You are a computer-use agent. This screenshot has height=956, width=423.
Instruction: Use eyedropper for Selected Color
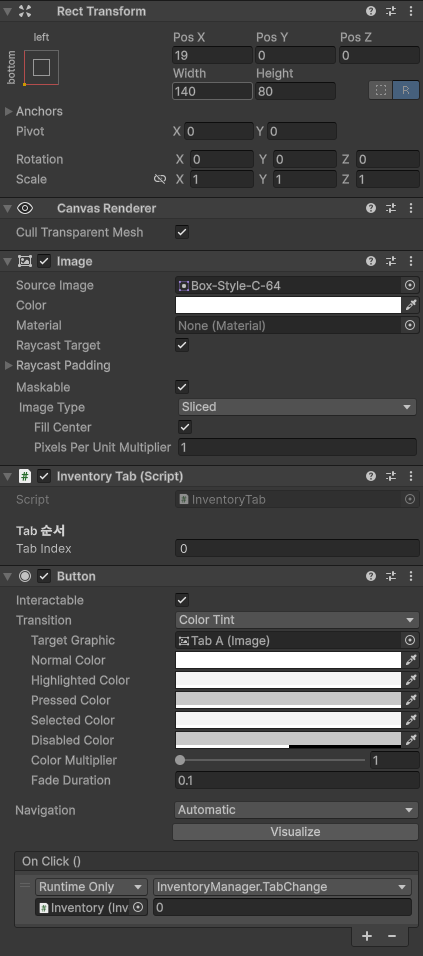pyautogui.click(x=411, y=720)
